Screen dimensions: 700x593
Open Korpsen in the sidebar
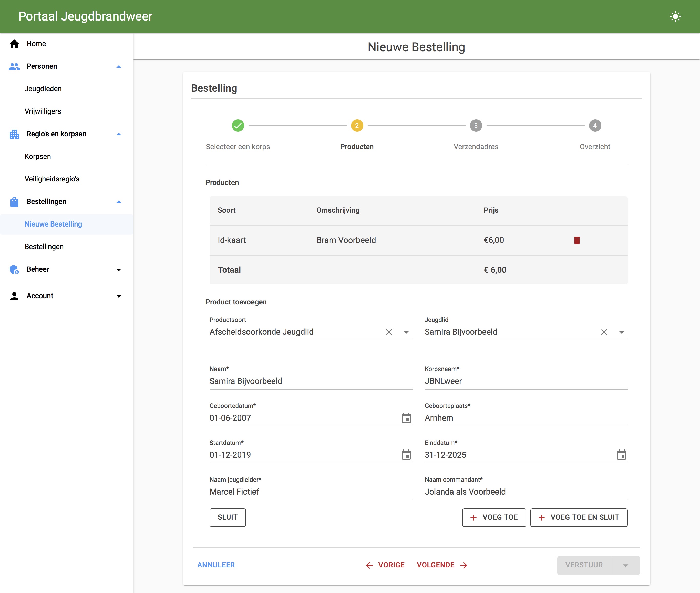point(38,156)
